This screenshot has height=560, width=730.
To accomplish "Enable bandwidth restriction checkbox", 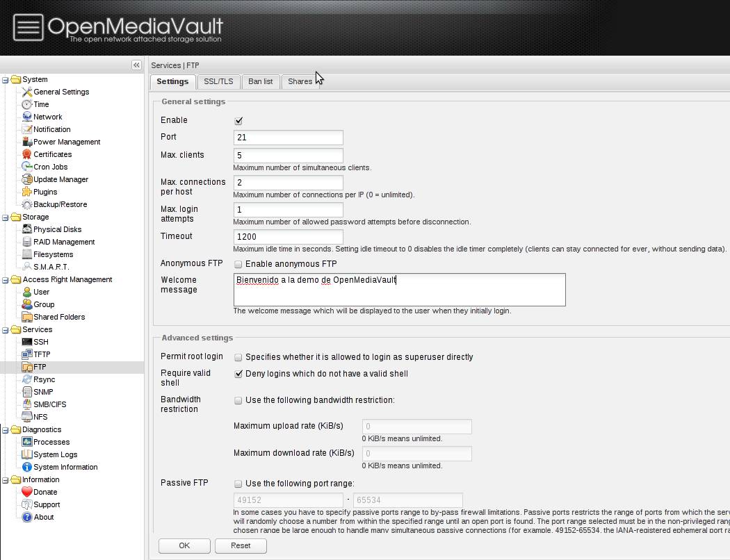I will click(x=238, y=400).
